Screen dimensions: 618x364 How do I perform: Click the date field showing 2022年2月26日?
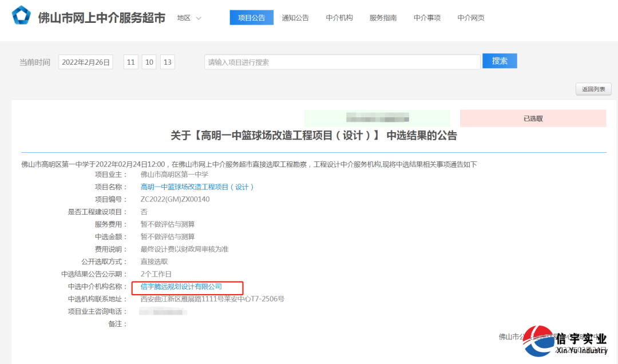[x=86, y=62]
